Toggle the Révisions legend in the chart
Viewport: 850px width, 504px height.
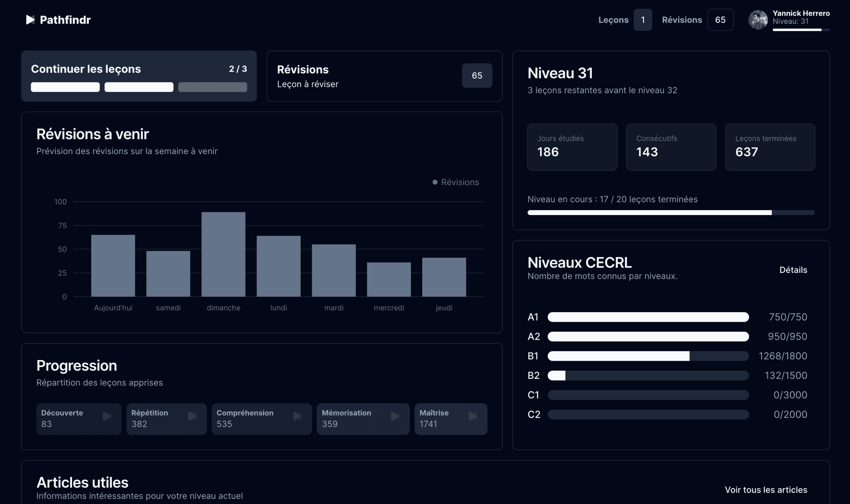pyautogui.click(x=455, y=182)
